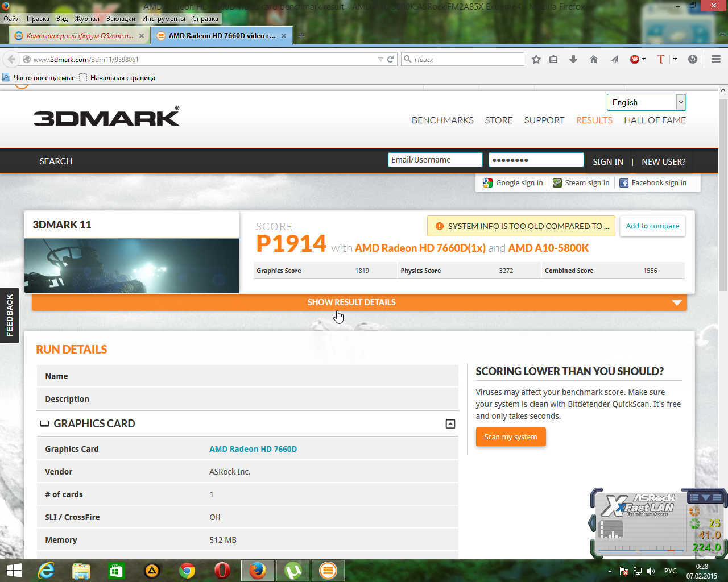Screen dimensions: 728x582
Task: Launch Google Chrome from the taskbar
Action: click(187, 570)
